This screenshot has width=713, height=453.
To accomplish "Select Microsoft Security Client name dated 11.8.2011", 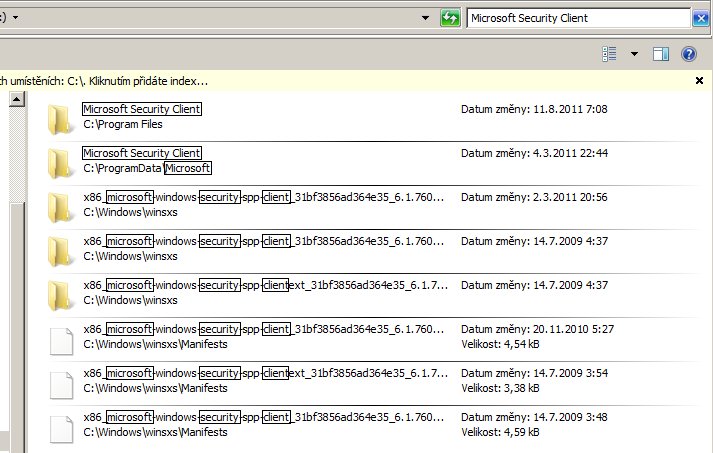I will 142,109.
